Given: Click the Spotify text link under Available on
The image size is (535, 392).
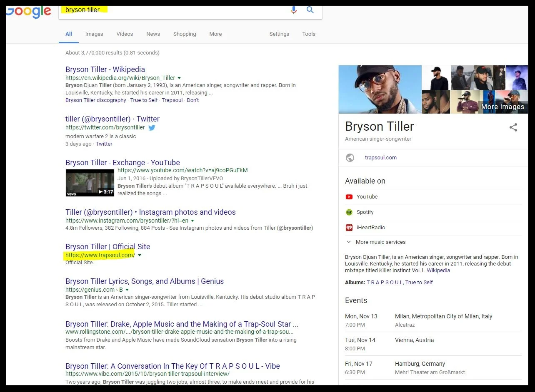Looking at the screenshot, I should (x=365, y=212).
